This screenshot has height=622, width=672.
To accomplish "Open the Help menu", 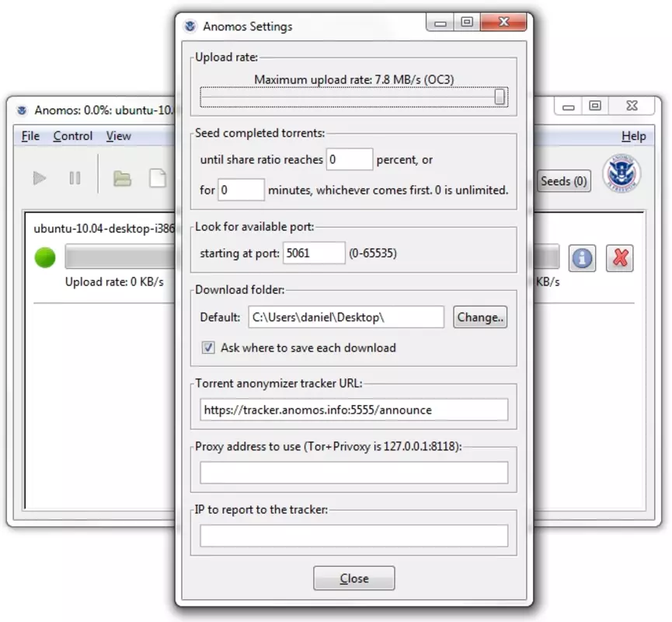I will click(x=633, y=136).
